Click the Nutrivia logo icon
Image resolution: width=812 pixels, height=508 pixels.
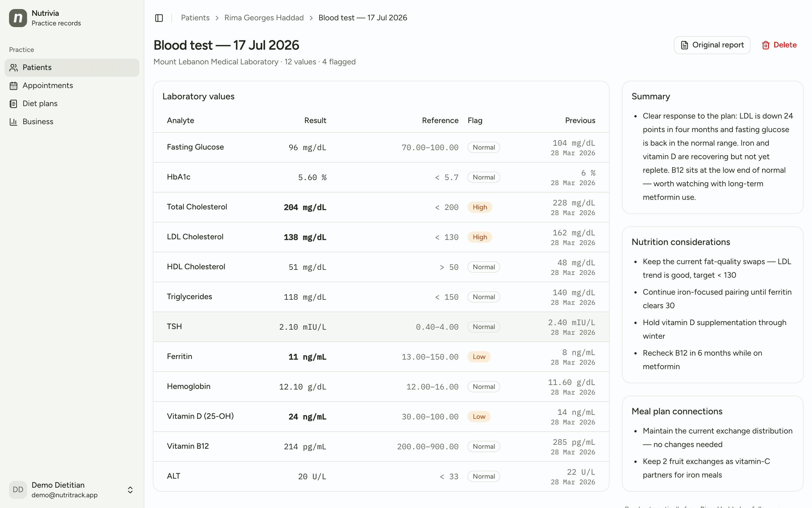click(x=18, y=18)
